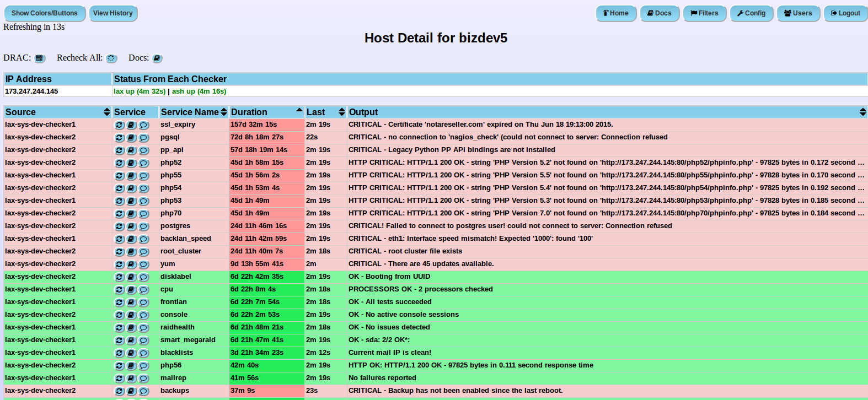Open comment icon for postgres service

143,226
